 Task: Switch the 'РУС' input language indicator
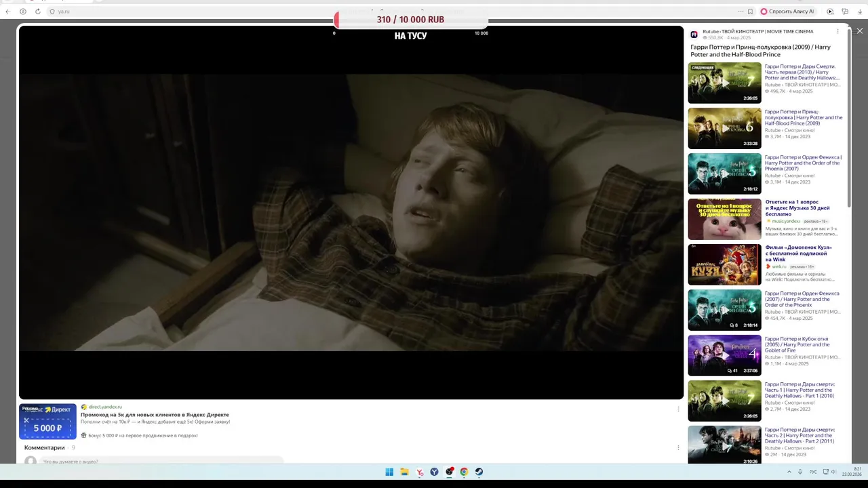click(x=813, y=472)
